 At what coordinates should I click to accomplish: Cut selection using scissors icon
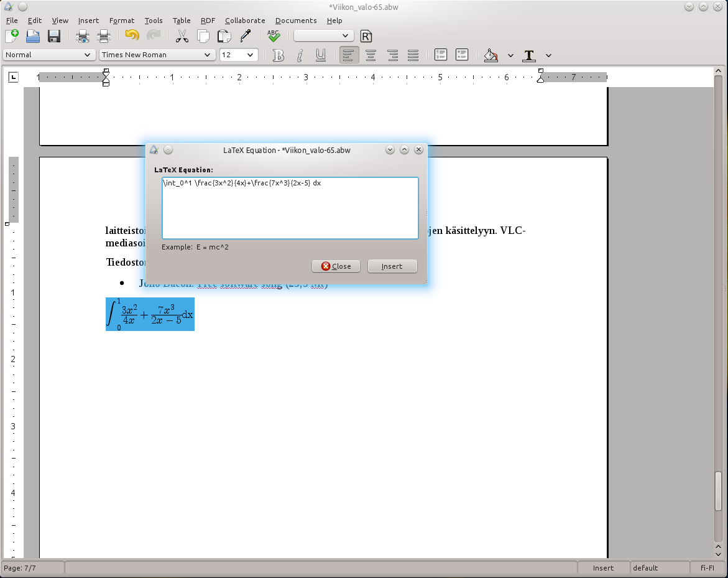(x=182, y=36)
